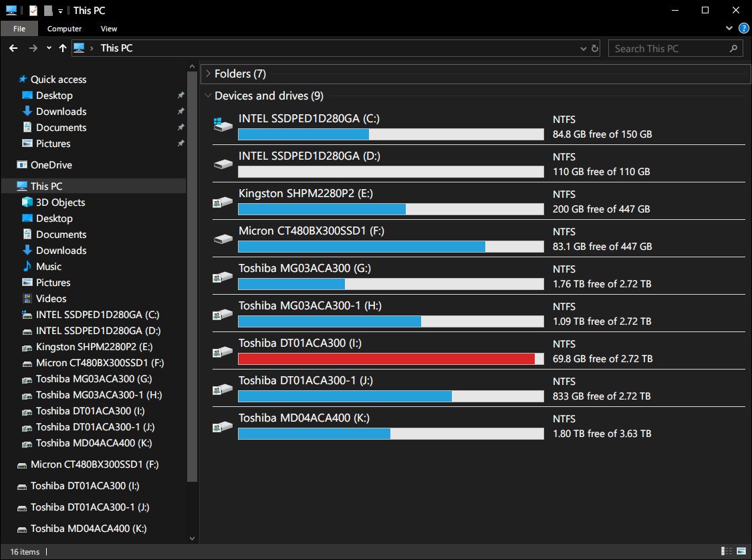Select Toshiba MG03ACA300-1 (H:) drive icon
Screen dimensions: 752x560
[223, 314]
